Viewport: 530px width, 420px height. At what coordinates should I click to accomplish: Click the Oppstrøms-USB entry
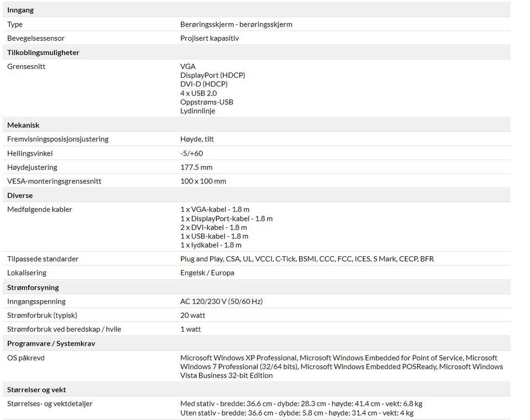[206, 102]
